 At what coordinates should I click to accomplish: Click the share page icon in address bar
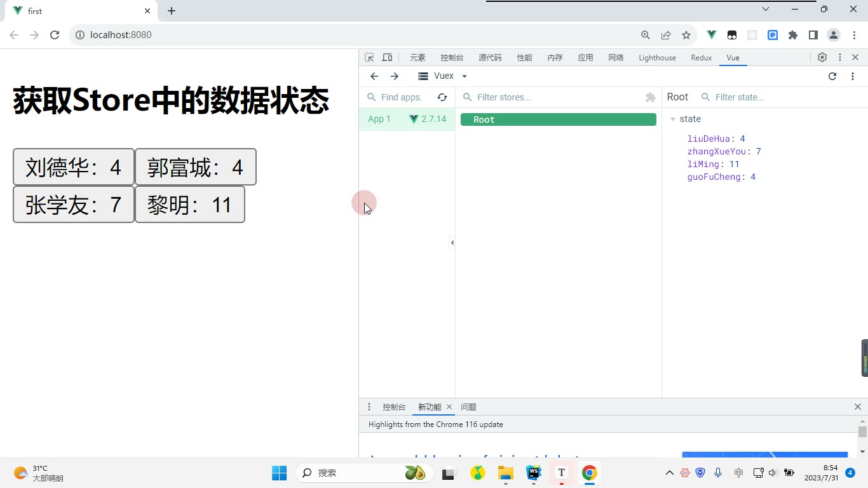point(666,35)
